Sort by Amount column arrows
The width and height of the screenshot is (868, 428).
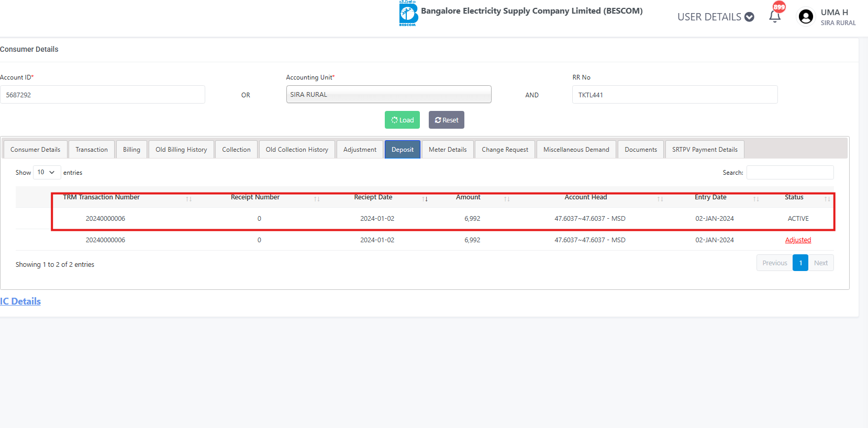[x=507, y=199]
